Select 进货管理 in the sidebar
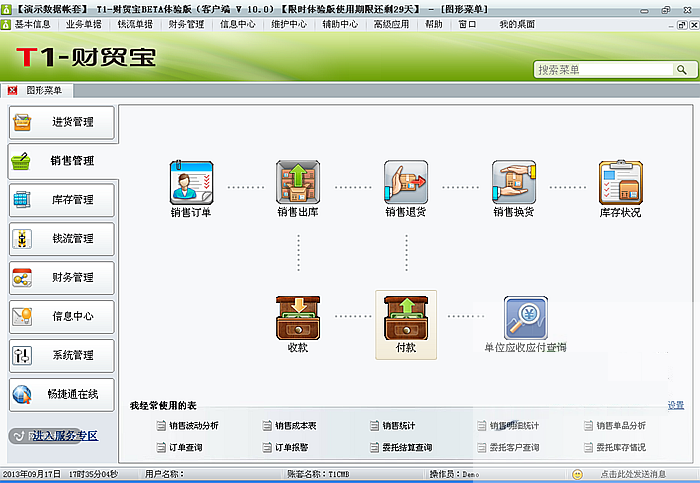Image resolution: width=700 pixels, height=483 pixels. coord(62,122)
